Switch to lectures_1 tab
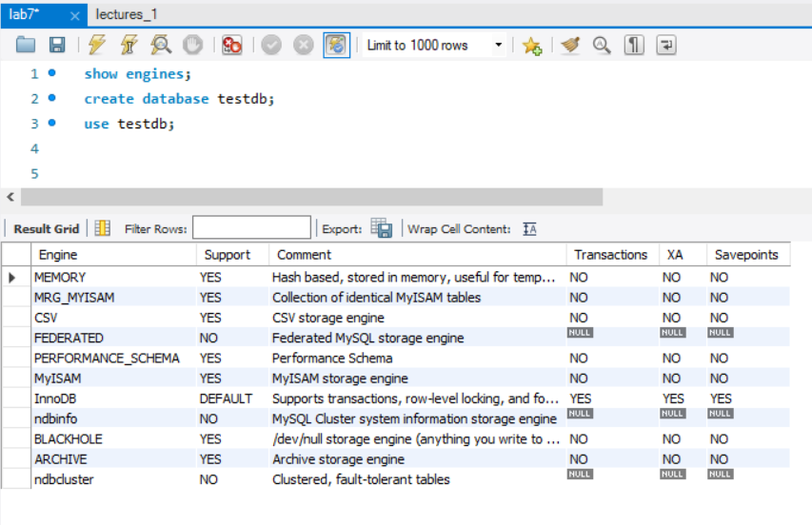Image resolution: width=812 pixels, height=525 pixels. tap(127, 14)
